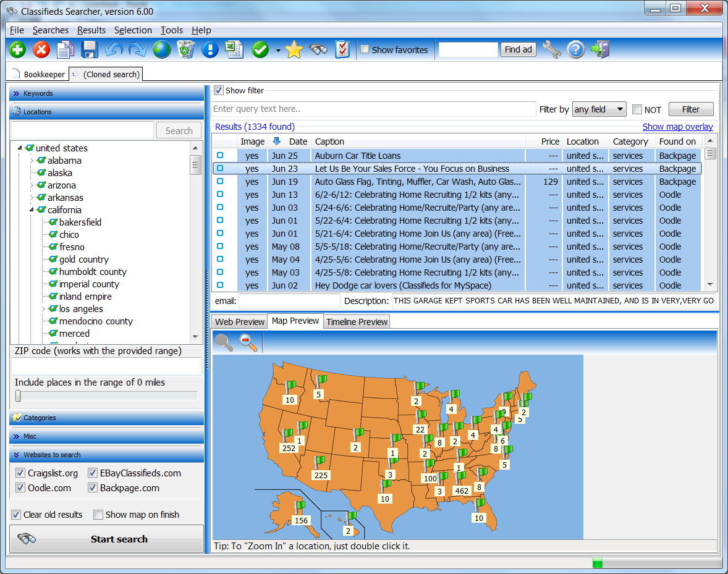Toggle the NOT filter checkbox
Image resolution: width=728 pixels, height=574 pixels.
click(637, 109)
